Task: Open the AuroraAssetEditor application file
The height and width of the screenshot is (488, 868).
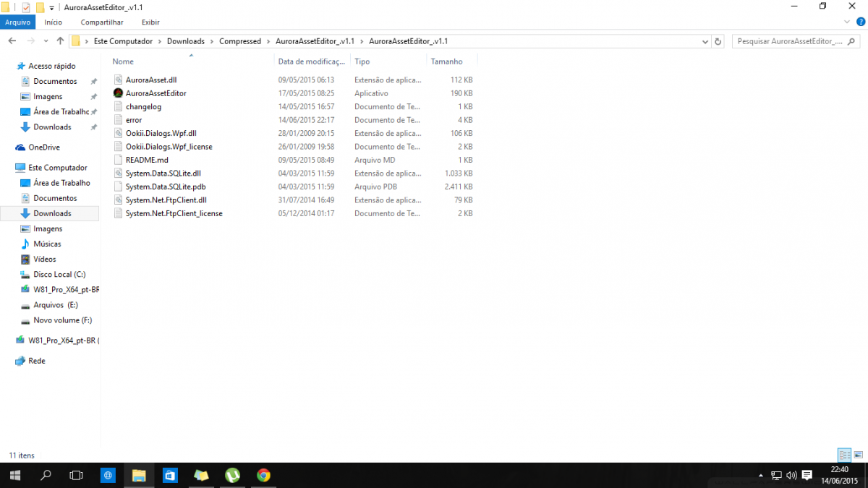Action: (x=150, y=93)
